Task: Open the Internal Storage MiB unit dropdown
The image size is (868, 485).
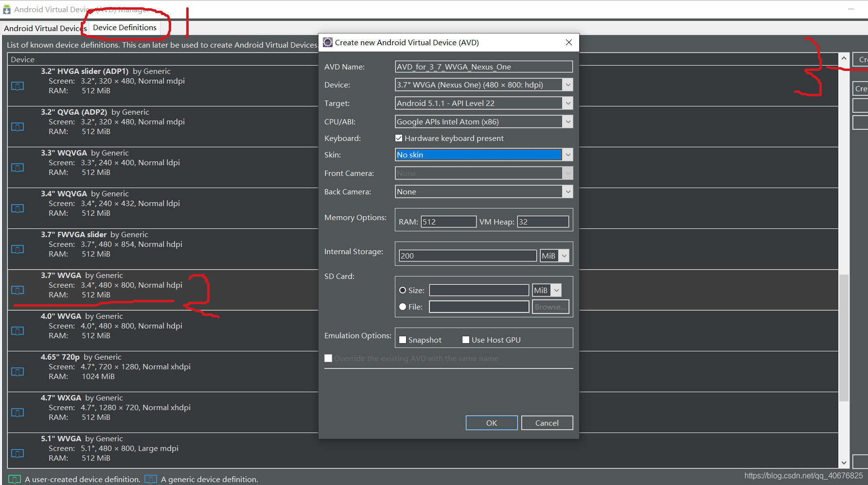Action: coord(564,256)
